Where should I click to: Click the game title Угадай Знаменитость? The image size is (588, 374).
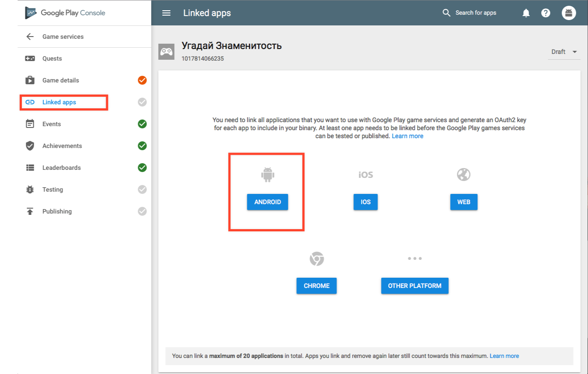pyautogui.click(x=231, y=45)
